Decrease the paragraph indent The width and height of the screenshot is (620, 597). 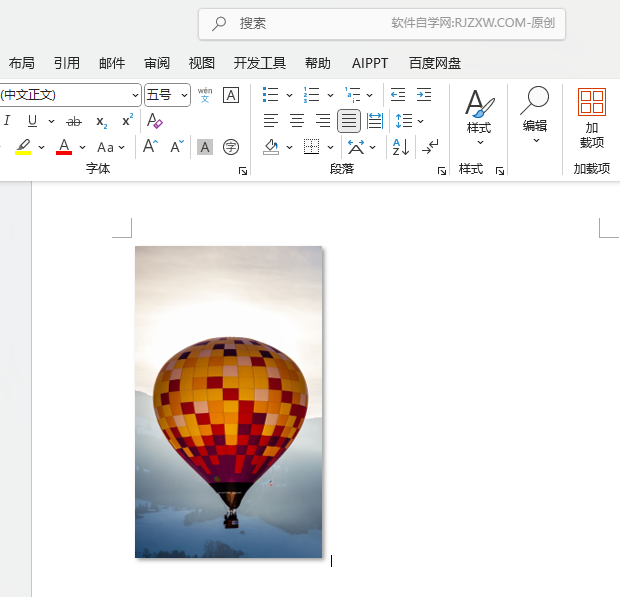(398, 95)
